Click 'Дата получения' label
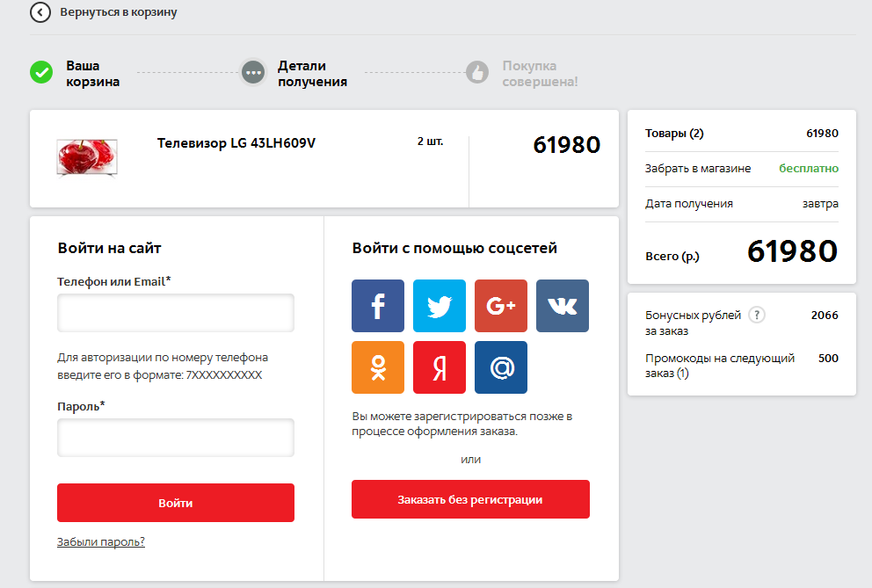 tap(689, 204)
